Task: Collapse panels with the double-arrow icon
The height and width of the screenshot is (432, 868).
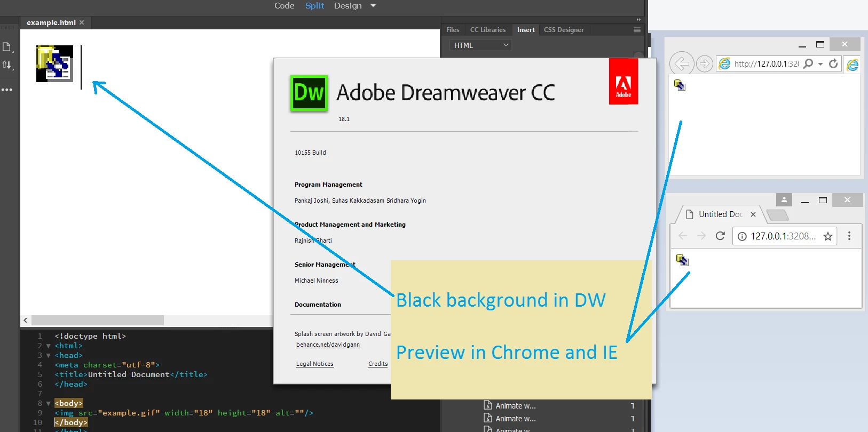Action: [638, 19]
